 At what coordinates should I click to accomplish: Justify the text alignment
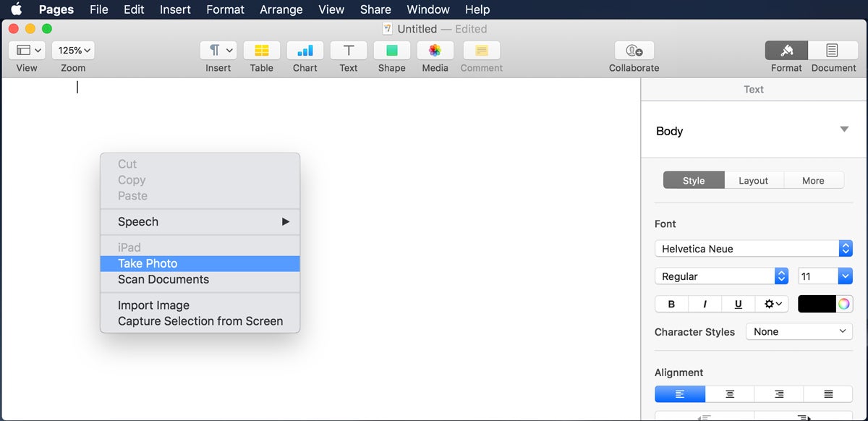(x=828, y=394)
